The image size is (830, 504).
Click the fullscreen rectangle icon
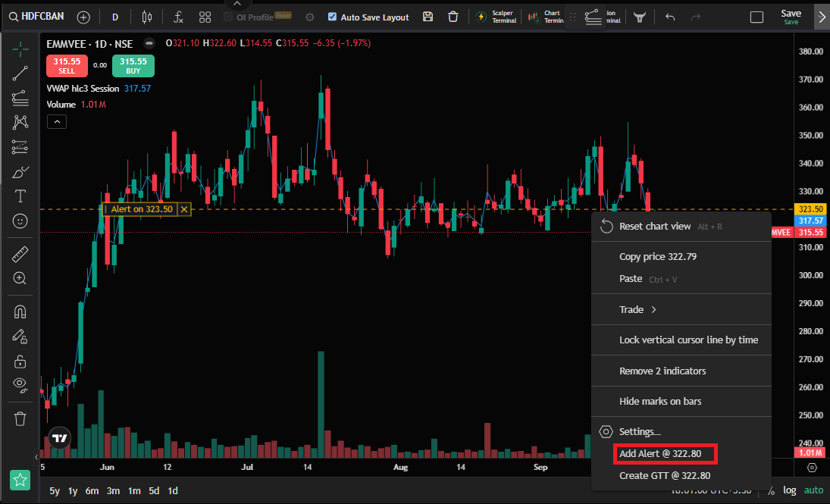pos(757,17)
